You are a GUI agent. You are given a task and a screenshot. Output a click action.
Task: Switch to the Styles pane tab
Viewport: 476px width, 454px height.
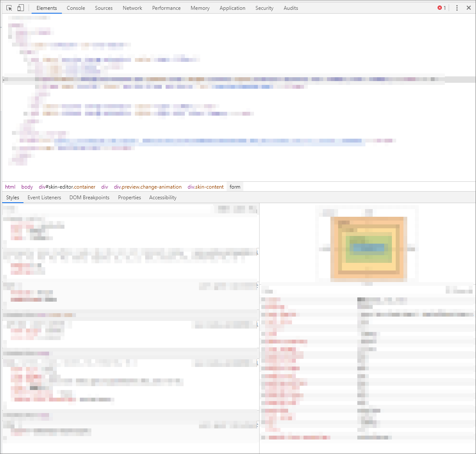point(13,198)
